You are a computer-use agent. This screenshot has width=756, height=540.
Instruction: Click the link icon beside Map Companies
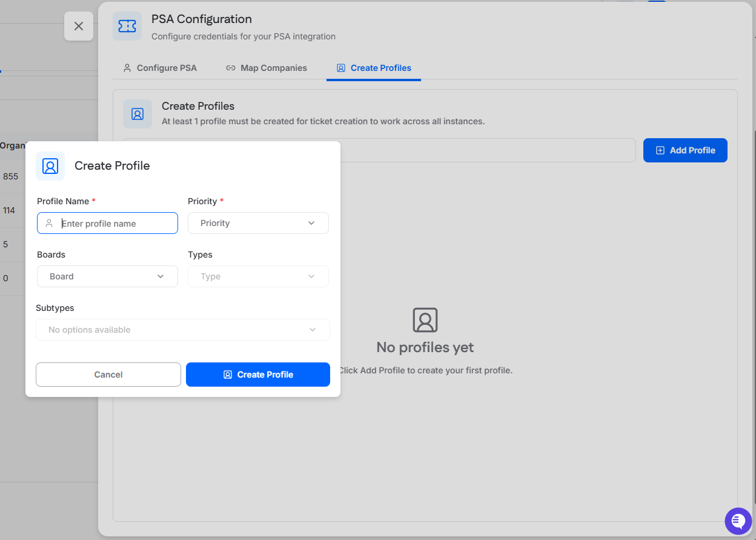231,68
